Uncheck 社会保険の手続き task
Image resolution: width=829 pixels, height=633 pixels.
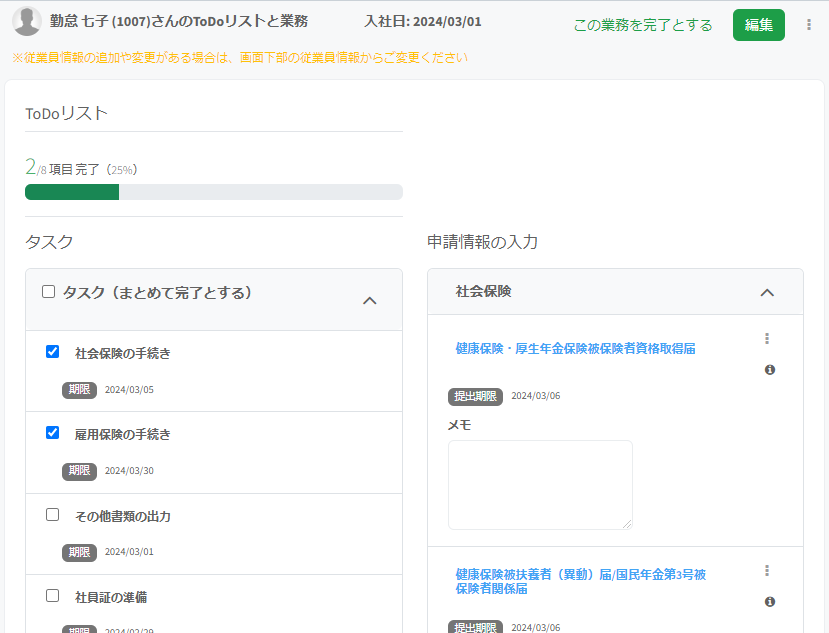(x=52, y=352)
